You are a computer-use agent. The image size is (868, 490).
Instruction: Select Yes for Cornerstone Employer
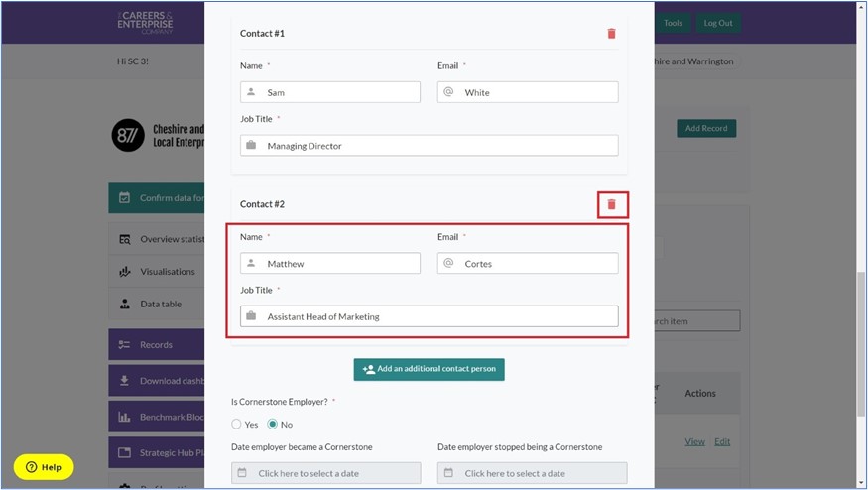coord(237,425)
